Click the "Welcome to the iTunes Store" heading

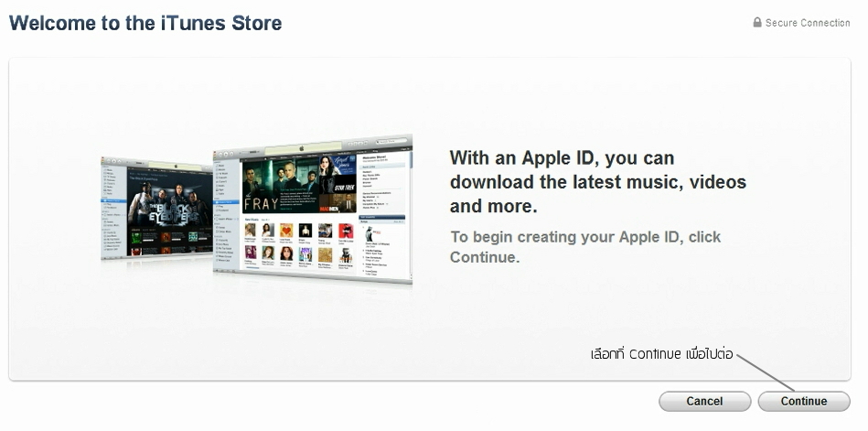point(145,23)
